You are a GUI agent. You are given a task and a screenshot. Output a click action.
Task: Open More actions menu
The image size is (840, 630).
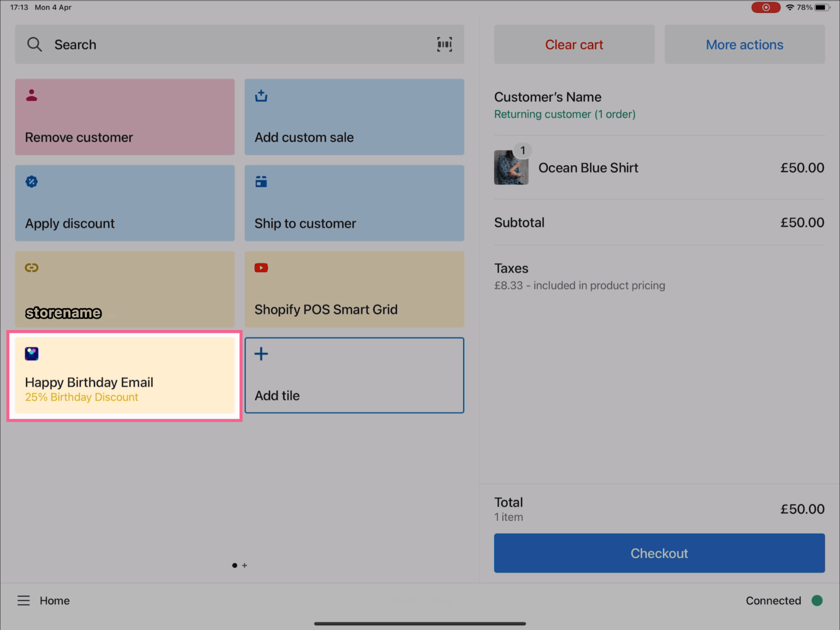[x=744, y=44]
